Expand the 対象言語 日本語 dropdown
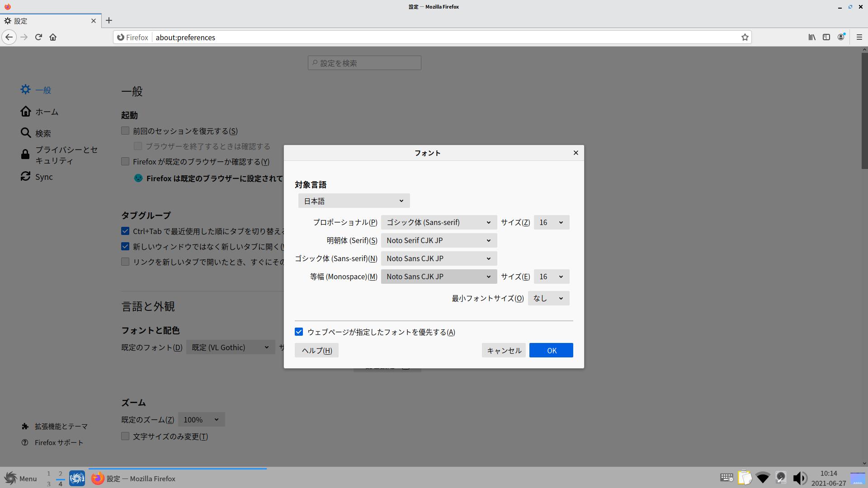 [354, 201]
